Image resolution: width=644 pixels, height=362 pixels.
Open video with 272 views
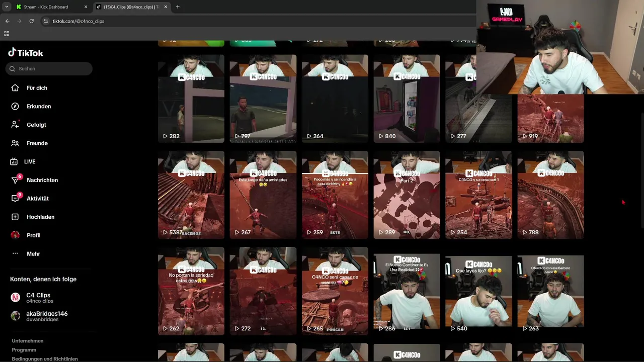(x=263, y=291)
